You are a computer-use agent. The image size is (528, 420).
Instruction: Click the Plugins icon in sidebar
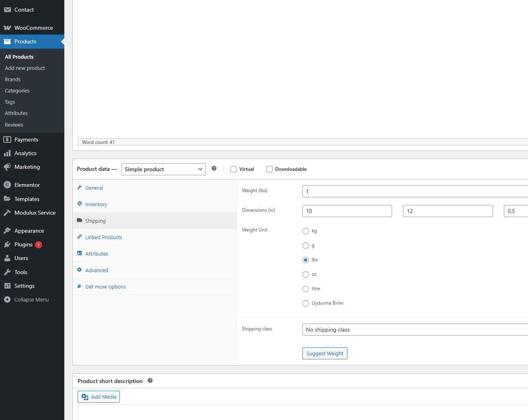click(x=7, y=244)
